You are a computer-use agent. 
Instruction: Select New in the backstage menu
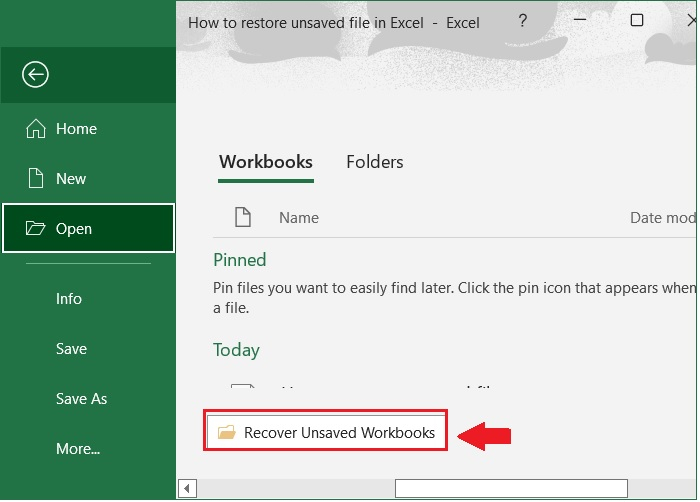[x=88, y=179]
